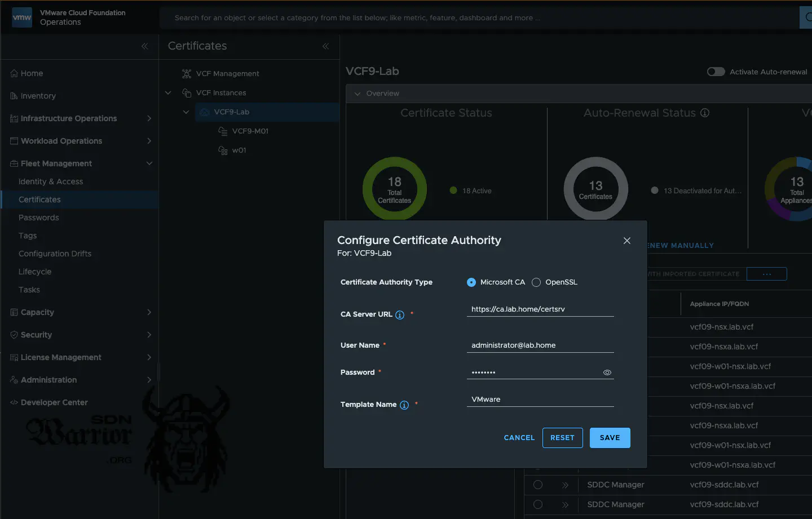Click Auto-Renewal Status info icon

click(705, 113)
